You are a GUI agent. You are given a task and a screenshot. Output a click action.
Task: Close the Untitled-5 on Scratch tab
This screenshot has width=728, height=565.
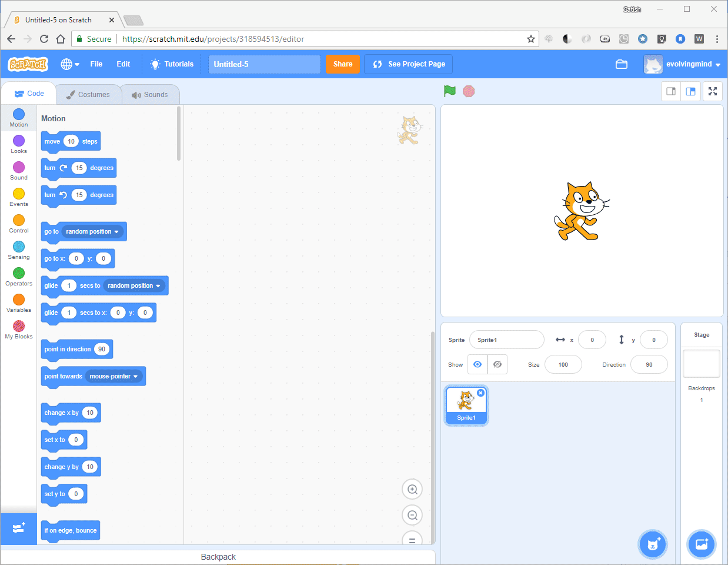pos(112,20)
